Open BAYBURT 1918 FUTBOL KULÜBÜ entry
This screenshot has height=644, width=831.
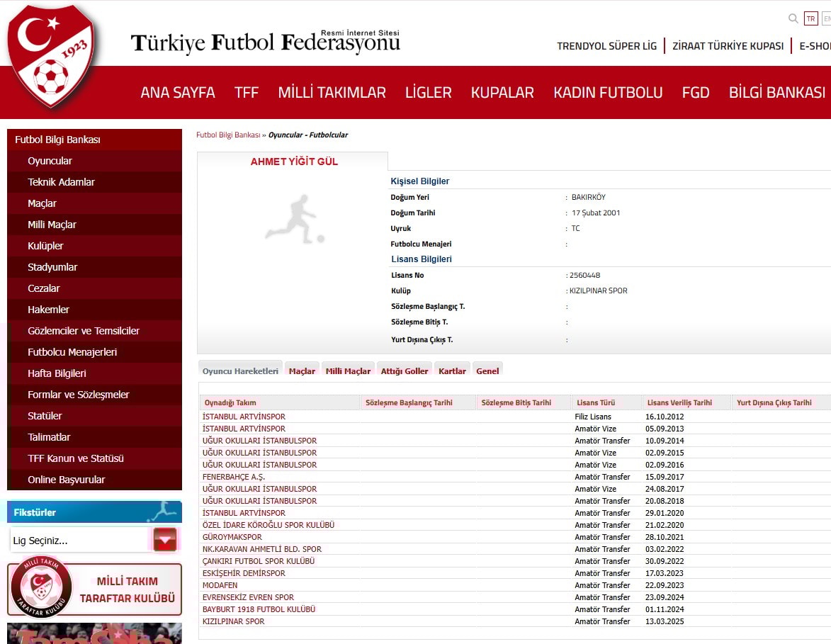coord(259,609)
